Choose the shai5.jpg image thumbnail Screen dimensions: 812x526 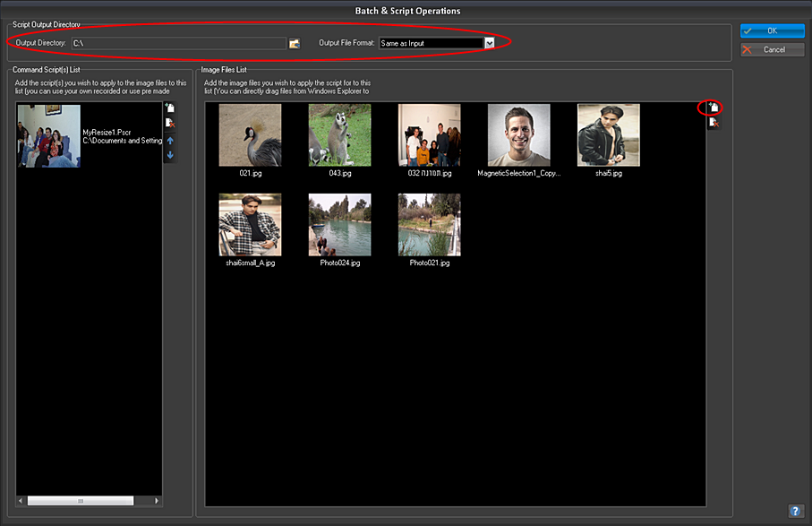click(x=608, y=135)
